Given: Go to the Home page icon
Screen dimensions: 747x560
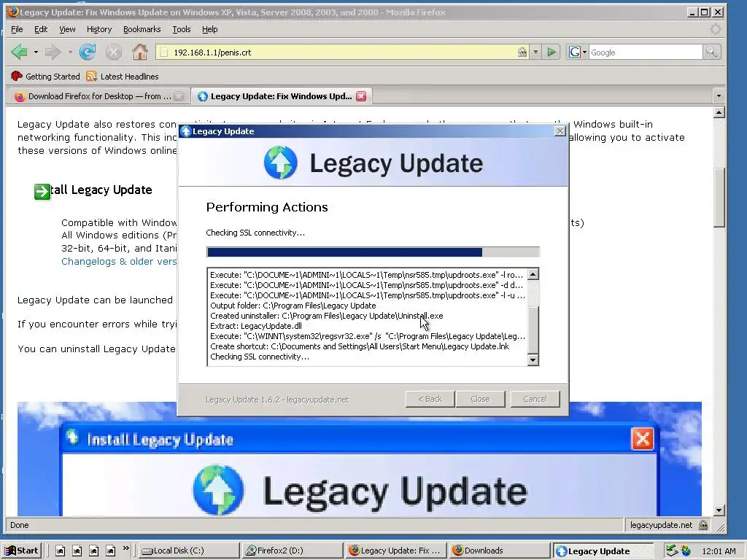Looking at the screenshot, I should click(x=139, y=52).
